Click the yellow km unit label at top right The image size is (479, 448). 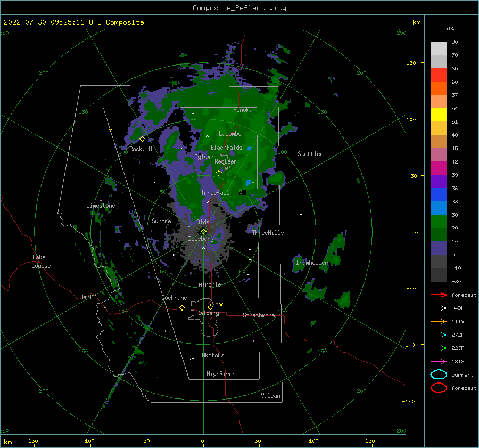click(x=416, y=22)
